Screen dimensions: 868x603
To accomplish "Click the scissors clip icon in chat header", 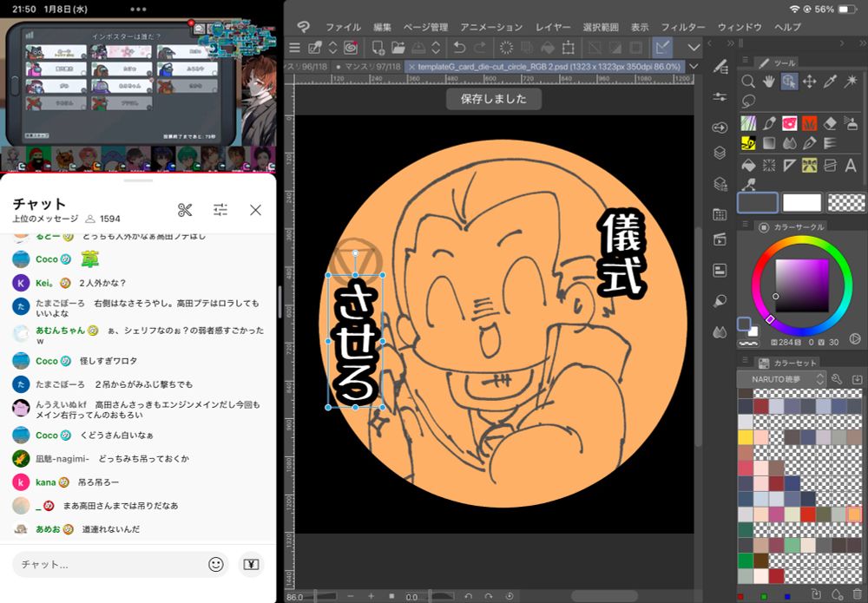I will pos(185,210).
